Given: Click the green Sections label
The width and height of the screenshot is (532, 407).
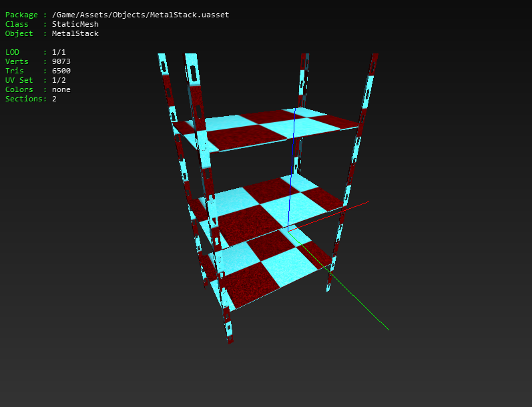Looking at the screenshot, I should pyautogui.click(x=24, y=99).
